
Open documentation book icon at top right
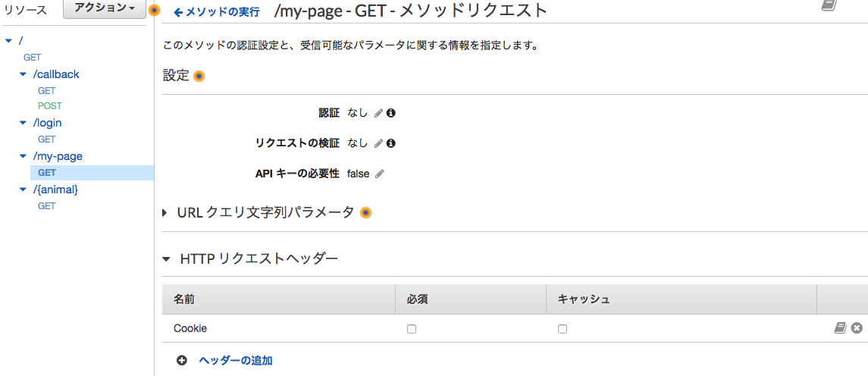point(829,5)
